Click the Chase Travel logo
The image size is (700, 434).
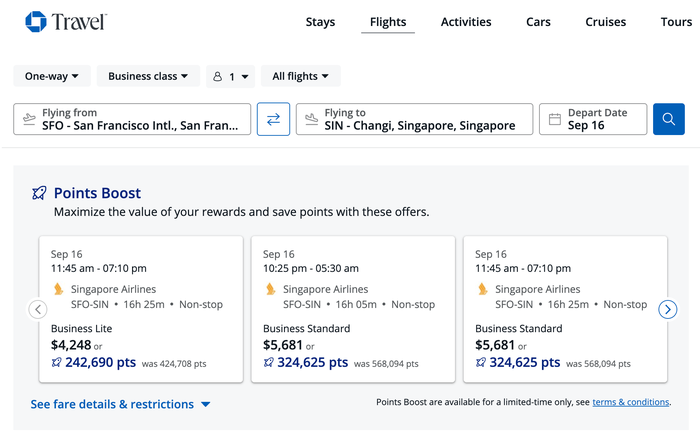[66, 21]
